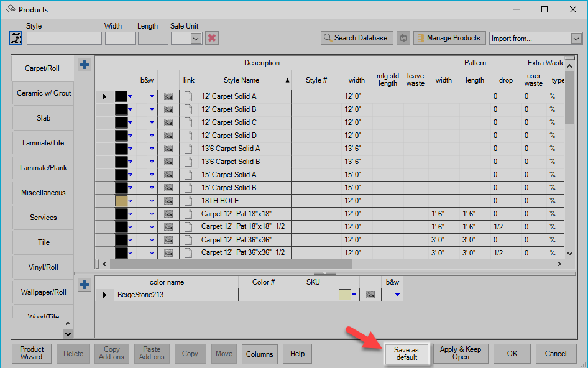
Task: Click link icon for 18TH HOLE row
Action: 188,201
